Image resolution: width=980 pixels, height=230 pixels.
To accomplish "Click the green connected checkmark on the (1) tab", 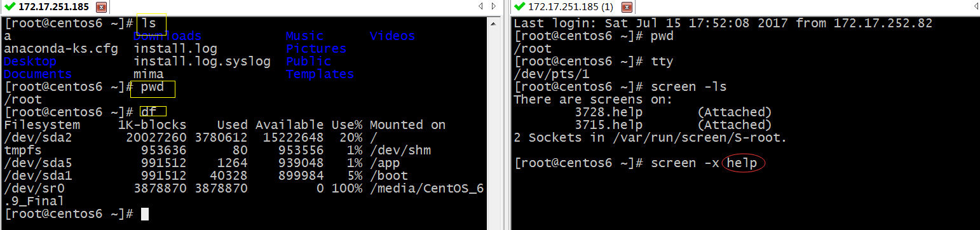I will pos(520,7).
